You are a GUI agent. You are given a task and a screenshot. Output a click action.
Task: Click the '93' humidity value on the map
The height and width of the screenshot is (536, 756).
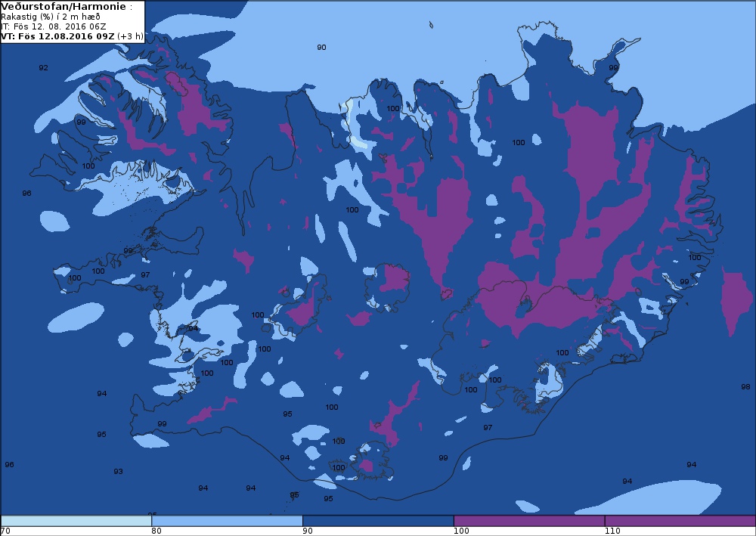click(x=118, y=472)
